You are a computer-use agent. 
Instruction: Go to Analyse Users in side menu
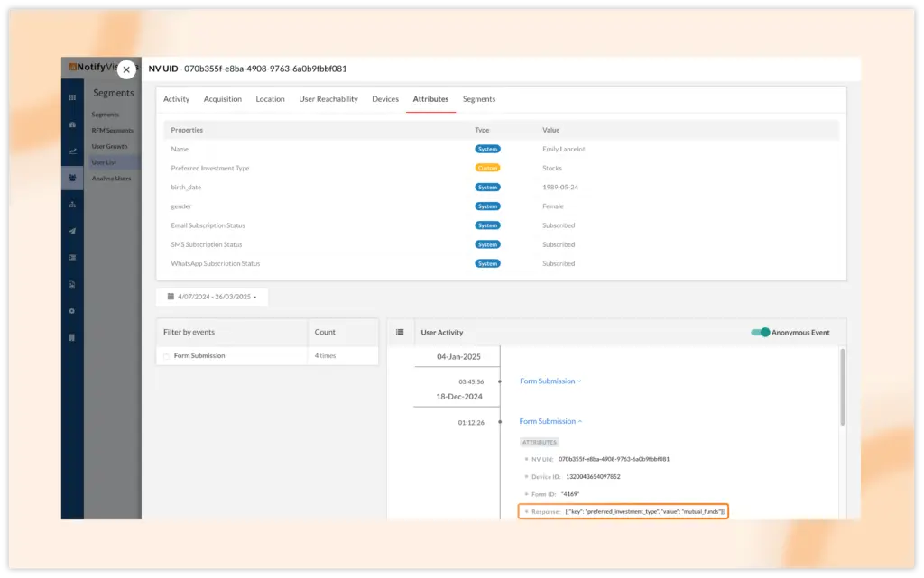(111, 179)
